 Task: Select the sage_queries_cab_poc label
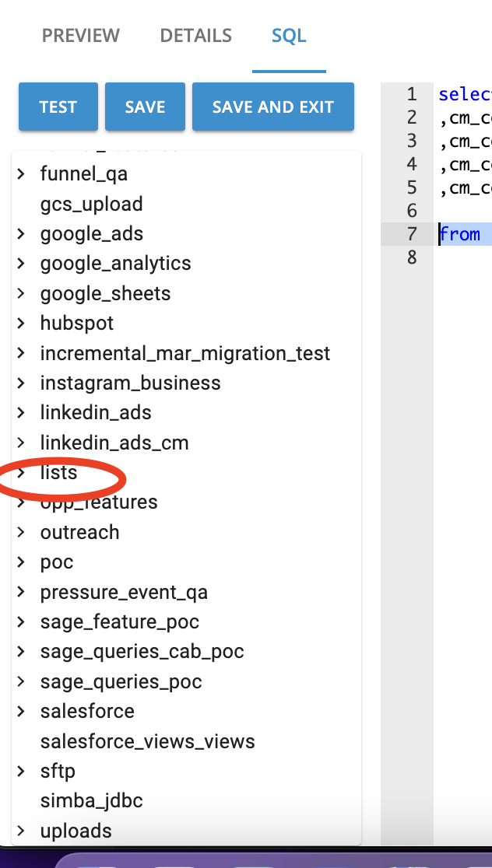coord(142,652)
